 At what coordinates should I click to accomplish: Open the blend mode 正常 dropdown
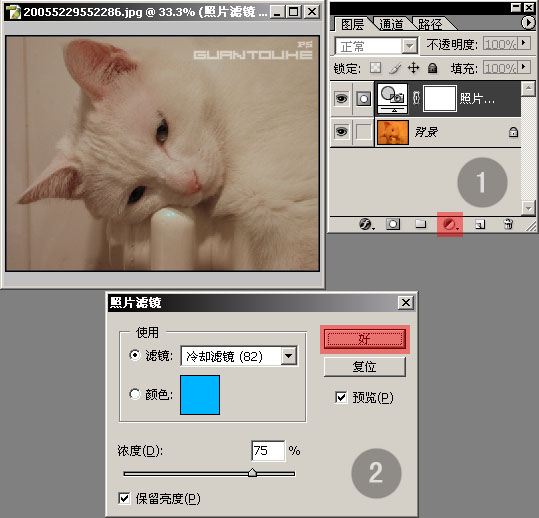click(x=376, y=46)
